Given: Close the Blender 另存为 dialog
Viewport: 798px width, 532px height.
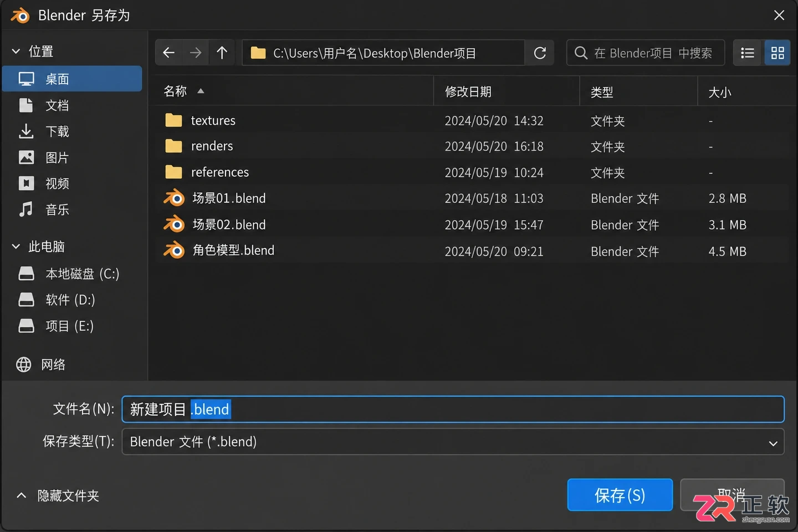Looking at the screenshot, I should coord(779,15).
